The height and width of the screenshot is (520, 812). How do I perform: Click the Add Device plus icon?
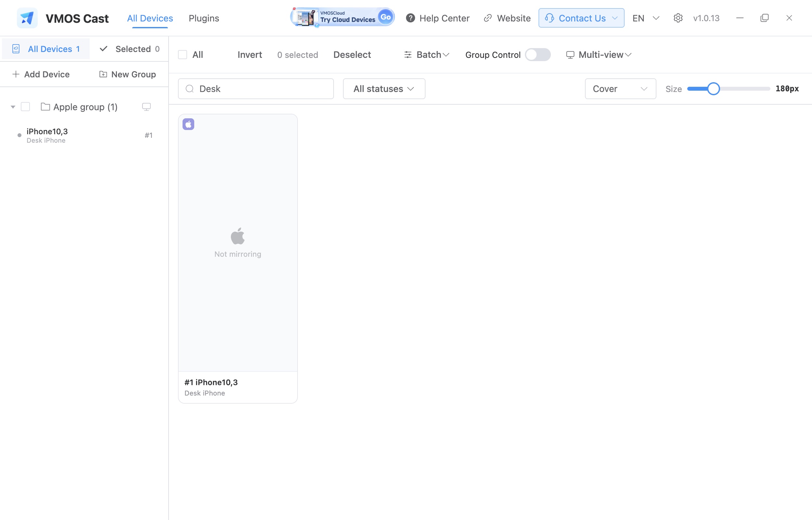(16, 74)
